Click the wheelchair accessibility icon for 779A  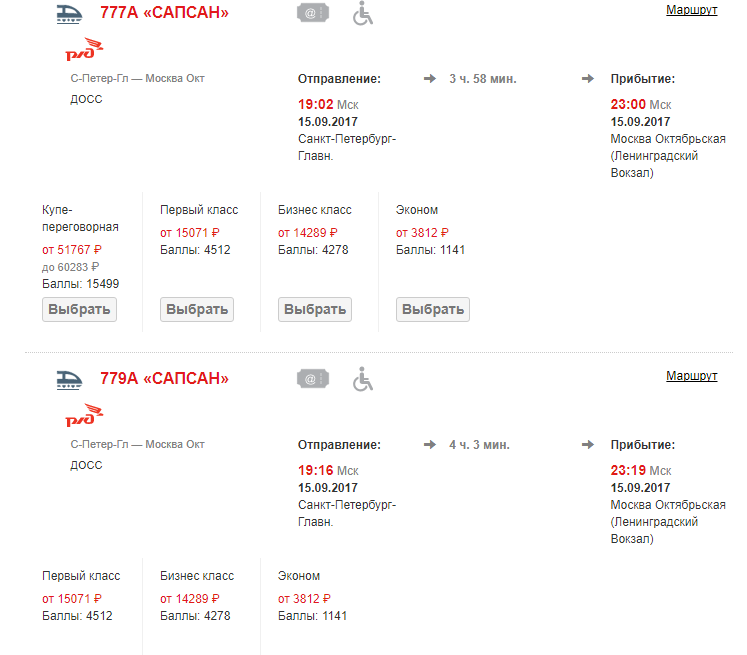(363, 379)
